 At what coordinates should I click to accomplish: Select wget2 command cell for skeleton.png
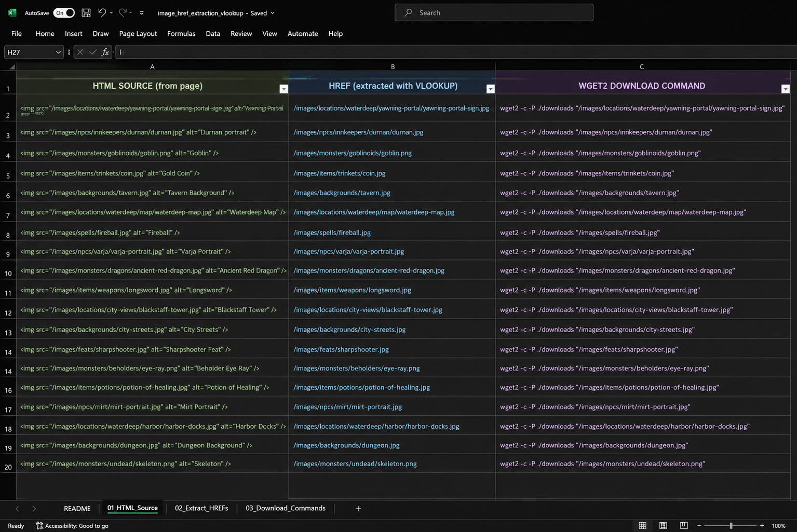pyautogui.click(x=643, y=463)
